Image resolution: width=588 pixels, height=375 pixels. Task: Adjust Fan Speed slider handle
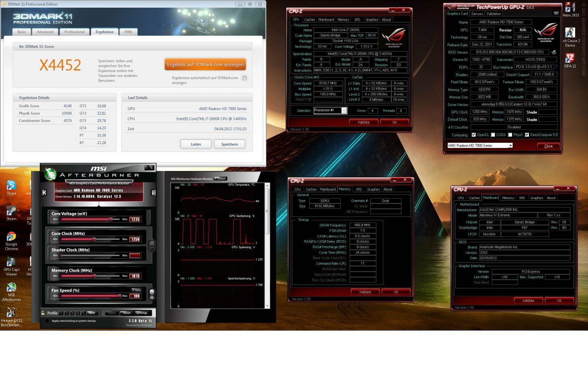point(119,296)
